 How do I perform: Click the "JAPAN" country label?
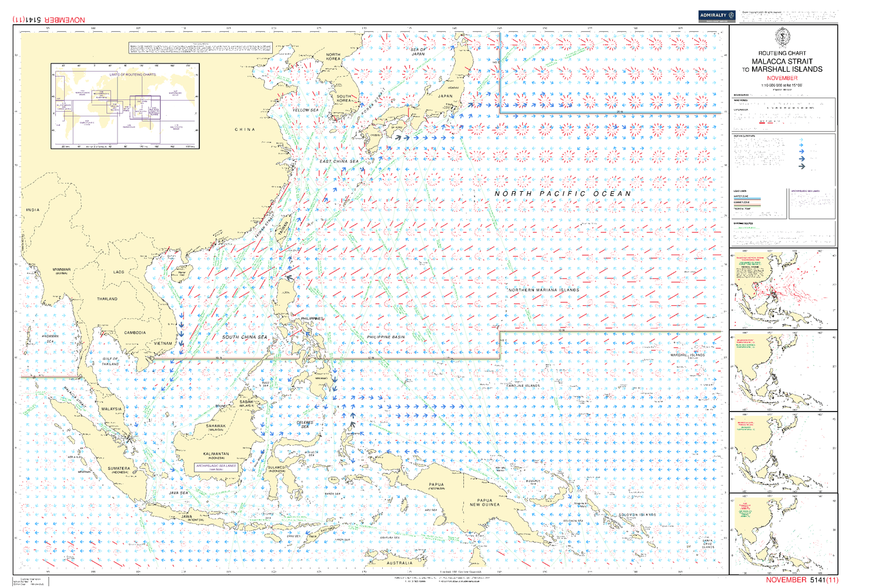pyautogui.click(x=445, y=96)
